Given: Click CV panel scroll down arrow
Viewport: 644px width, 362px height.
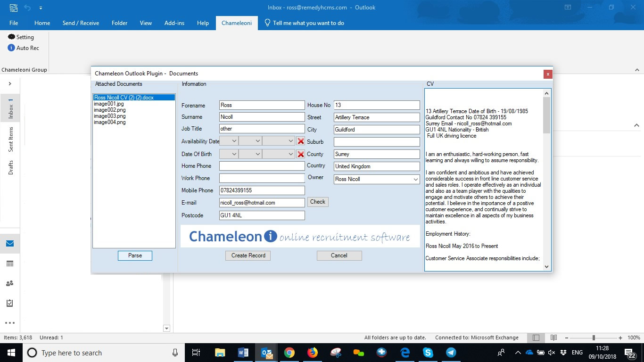Looking at the screenshot, I should point(547,266).
